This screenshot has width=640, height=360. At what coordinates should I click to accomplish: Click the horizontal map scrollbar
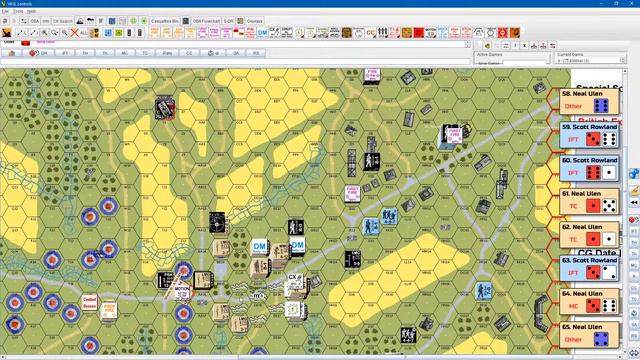[x=312, y=357]
